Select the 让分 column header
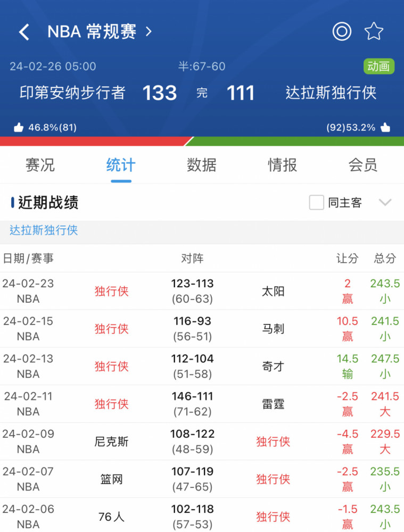 point(347,259)
